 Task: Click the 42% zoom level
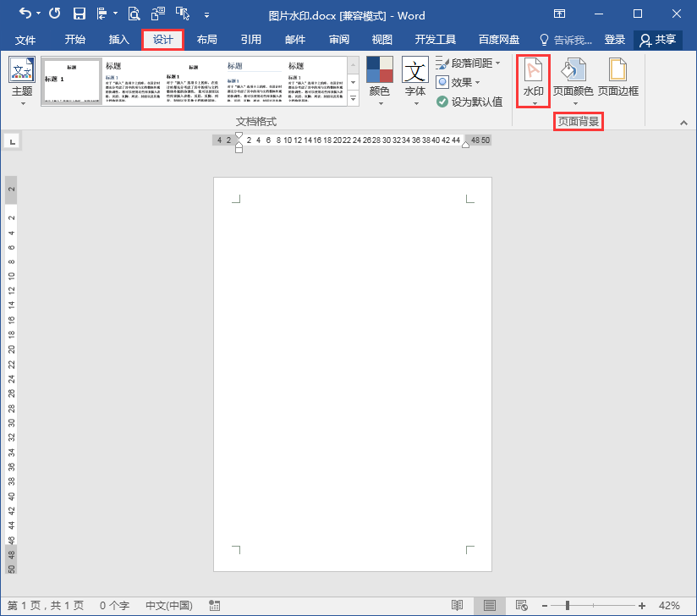tap(669, 605)
